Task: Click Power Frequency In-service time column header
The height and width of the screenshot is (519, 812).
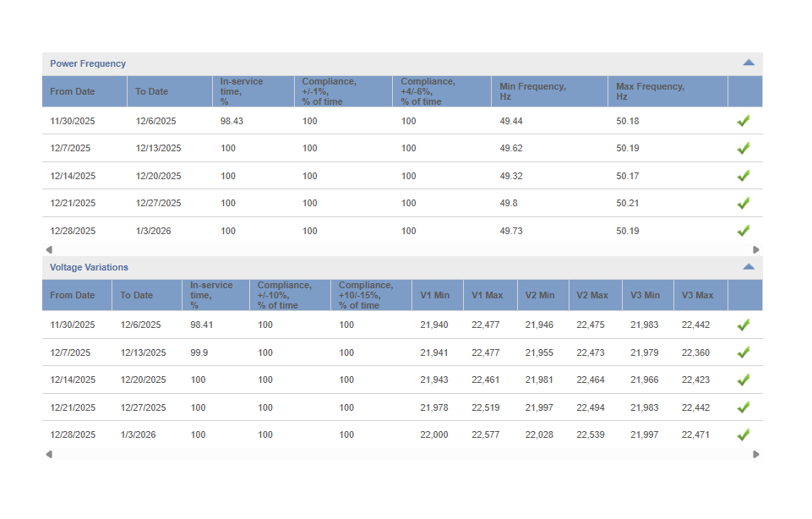Action: [253, 91]
